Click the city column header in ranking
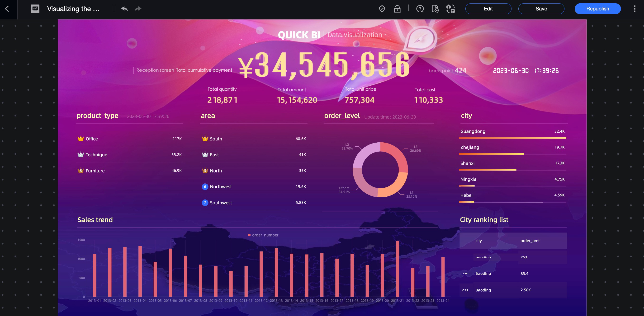Viewport: 644px width, 316px height. click(478, 241)
